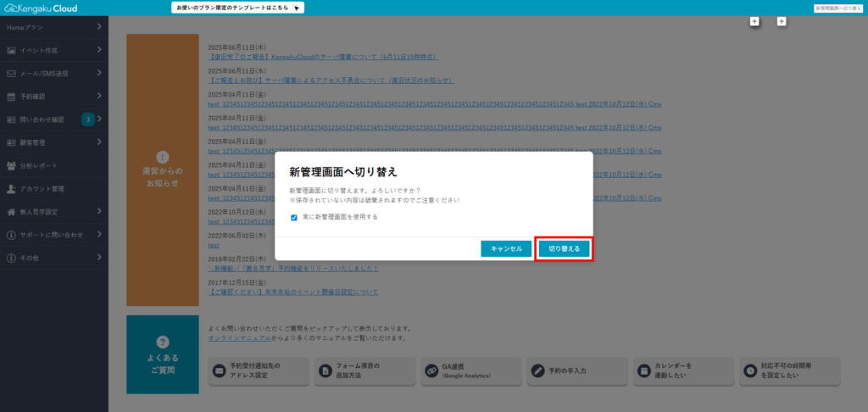The image size is (868, 412).
Task: Click the unread badge 3 on 問い合わせ確認
Action: 88,120
